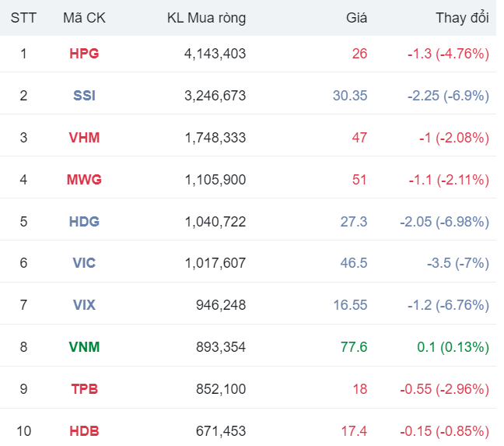
Task: Click the Mã CK column header
Action: point(84,18)
